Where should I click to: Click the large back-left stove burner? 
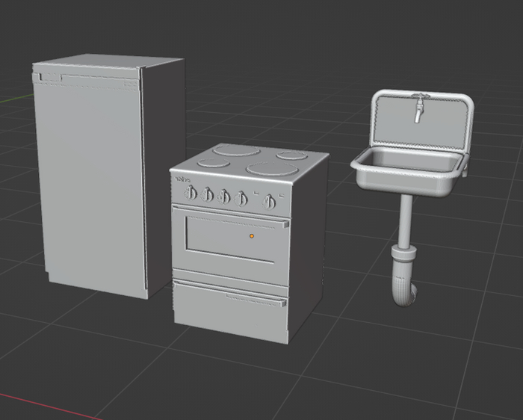point(237,150)
